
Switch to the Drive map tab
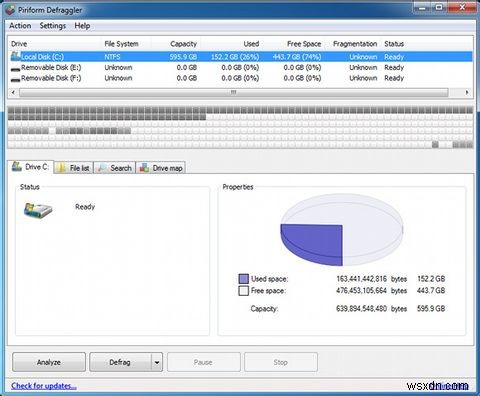(x=161, y=168)
